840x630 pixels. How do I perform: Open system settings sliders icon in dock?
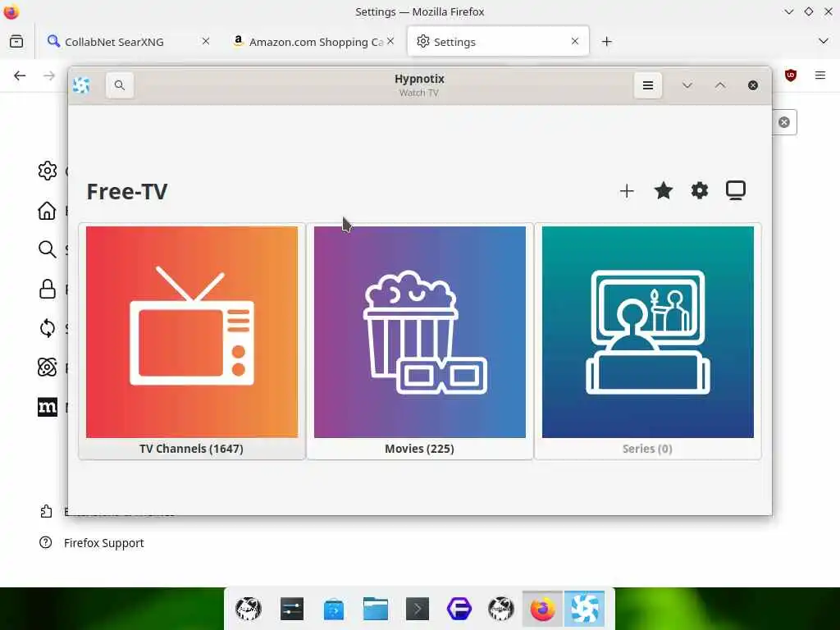tap(292, 609)
